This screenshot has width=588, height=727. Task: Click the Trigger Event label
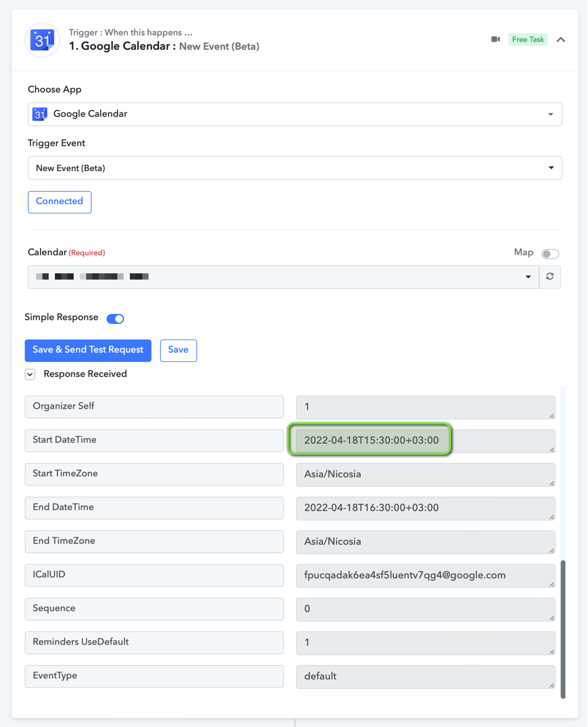click(57, 143)
